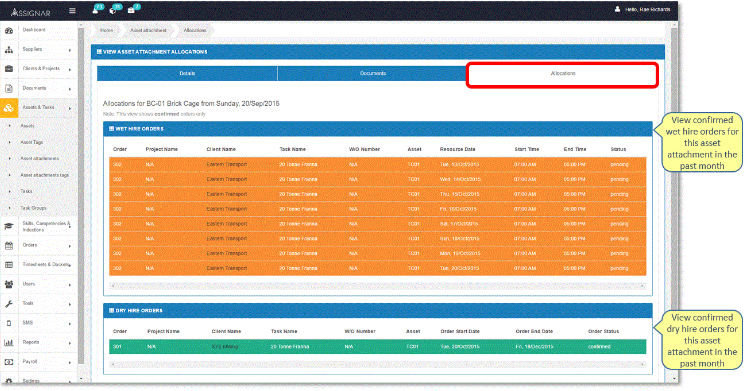This screenshot has width=750, height=391.
Task: Open the Assets submenu item
Action: [x=27, y=126]
